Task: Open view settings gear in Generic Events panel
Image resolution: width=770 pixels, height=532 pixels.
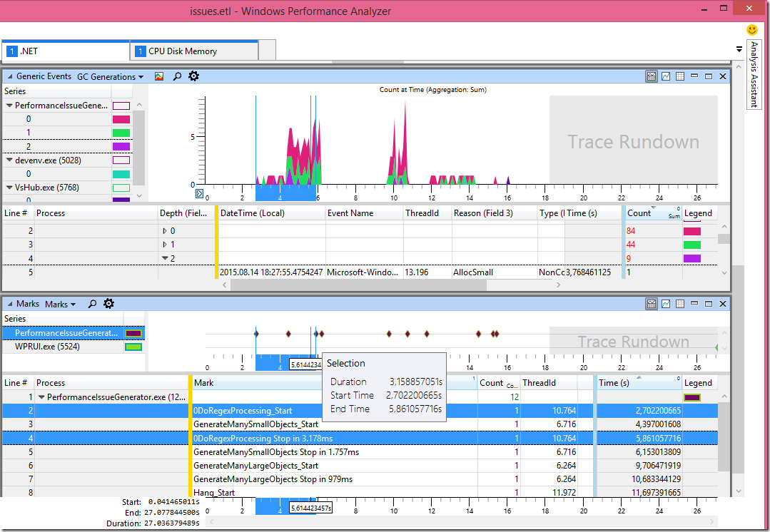Action: [194, 76]
